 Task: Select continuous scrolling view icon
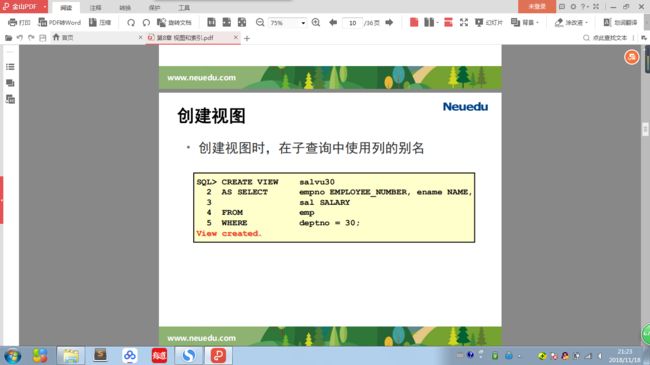coord(448,22)
